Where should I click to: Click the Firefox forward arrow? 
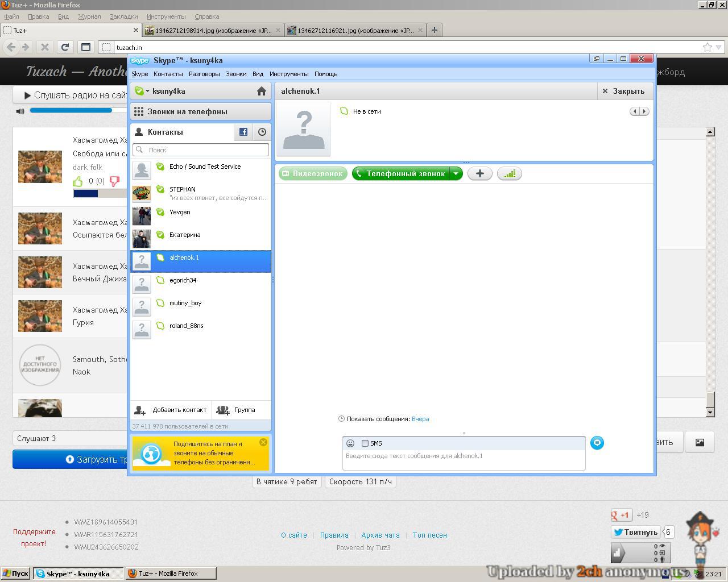26,47
